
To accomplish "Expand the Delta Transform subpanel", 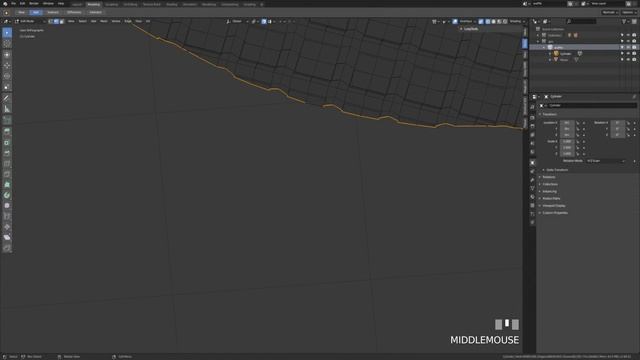I will click(557, 170).
